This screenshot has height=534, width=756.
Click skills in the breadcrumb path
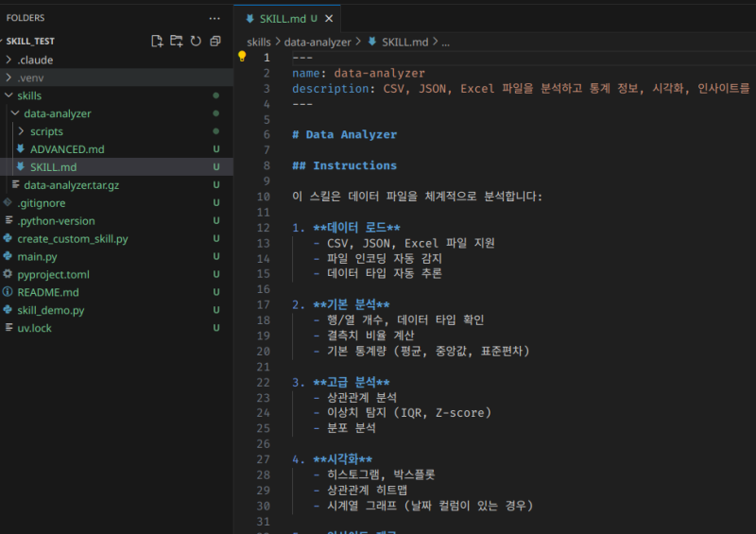click(258, 42)
